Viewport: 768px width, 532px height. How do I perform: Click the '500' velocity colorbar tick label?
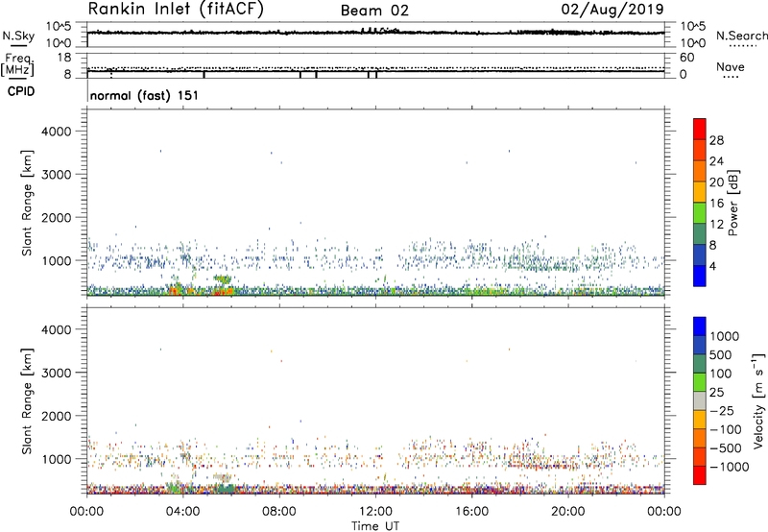click(722, 354)
